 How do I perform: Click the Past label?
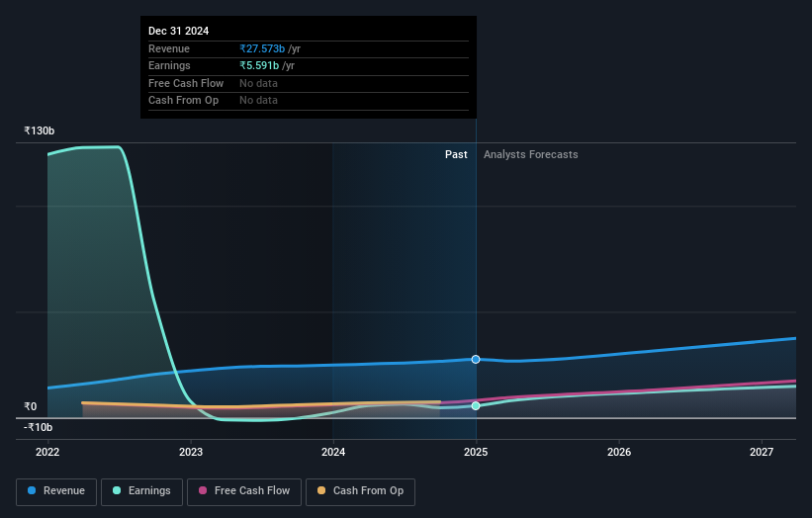pyautogui.click(x=456, y=155)
